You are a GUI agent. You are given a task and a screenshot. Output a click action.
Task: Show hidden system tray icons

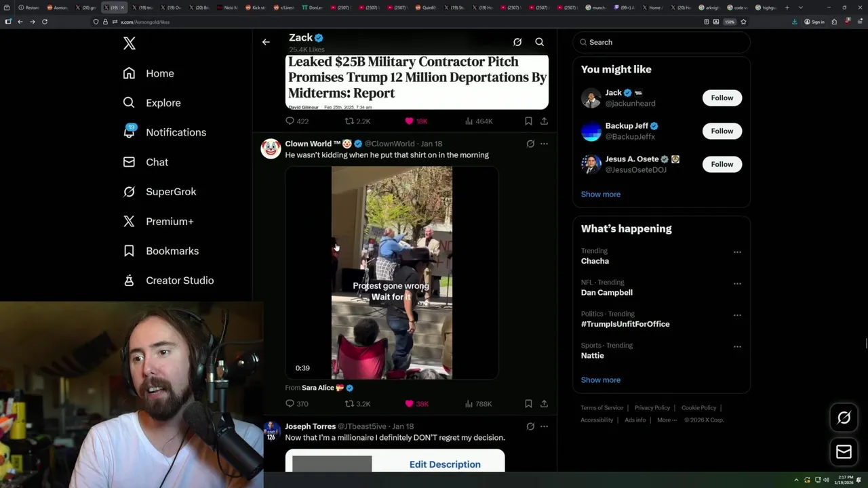[x=797, y=480]
